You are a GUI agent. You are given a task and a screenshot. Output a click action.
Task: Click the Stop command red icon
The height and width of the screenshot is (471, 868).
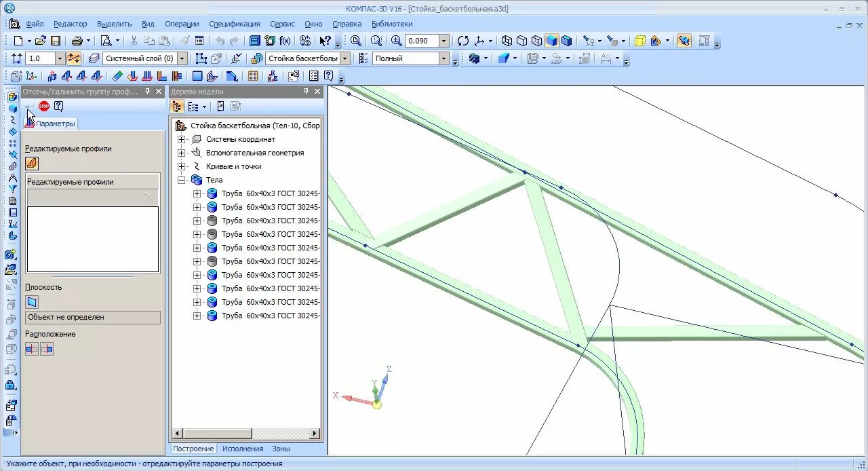44,106
